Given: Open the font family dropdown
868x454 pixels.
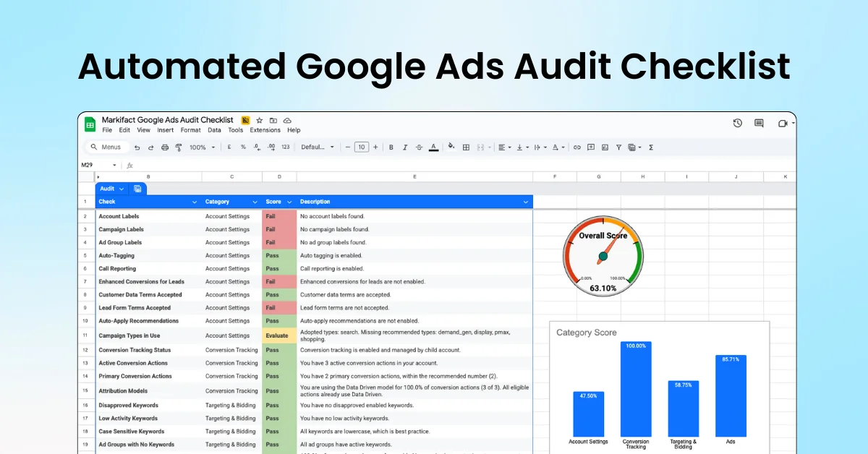Looking at the screenshot, I should click(316, 147).
